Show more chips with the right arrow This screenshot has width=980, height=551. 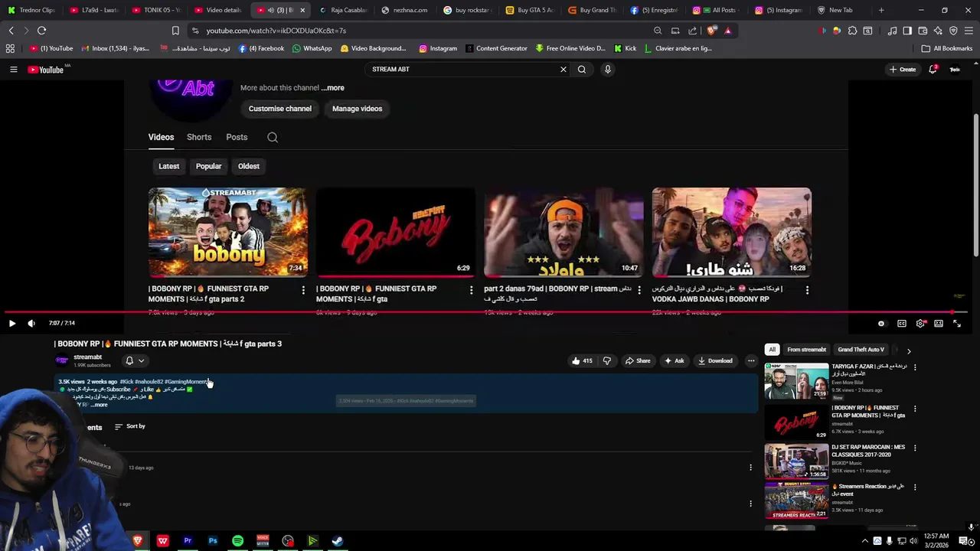click(909, 350)
